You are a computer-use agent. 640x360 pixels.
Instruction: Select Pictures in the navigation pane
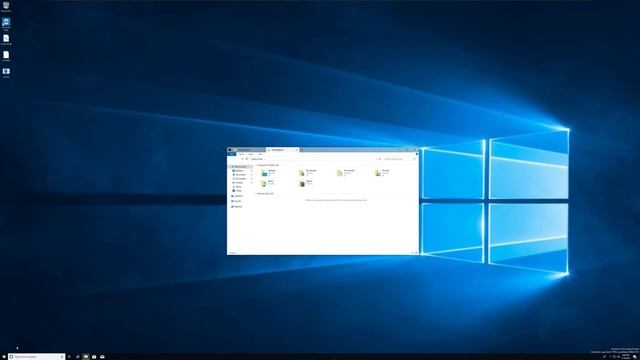click(240, 182)
